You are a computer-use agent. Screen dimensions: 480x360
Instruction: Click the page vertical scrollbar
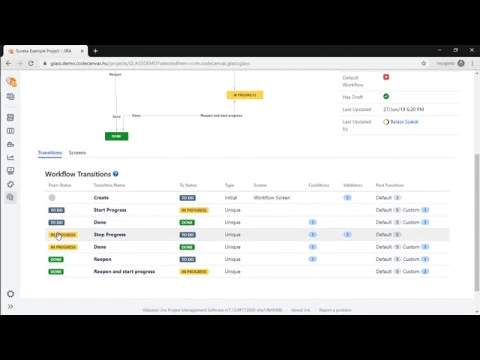coord(477,222)
